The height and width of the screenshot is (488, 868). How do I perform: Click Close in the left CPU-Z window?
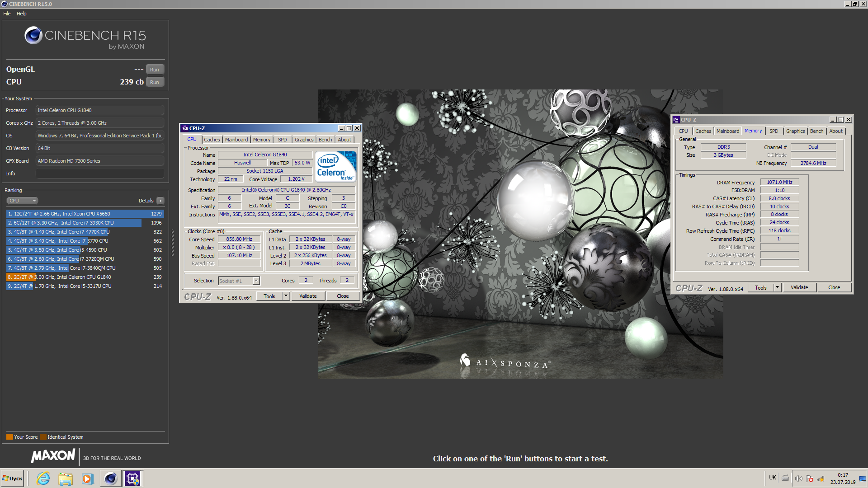343,296
